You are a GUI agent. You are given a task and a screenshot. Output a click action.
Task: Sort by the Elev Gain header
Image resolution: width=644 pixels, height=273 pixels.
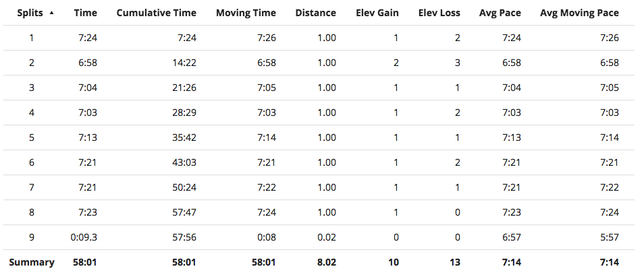(x=377, y=13)
